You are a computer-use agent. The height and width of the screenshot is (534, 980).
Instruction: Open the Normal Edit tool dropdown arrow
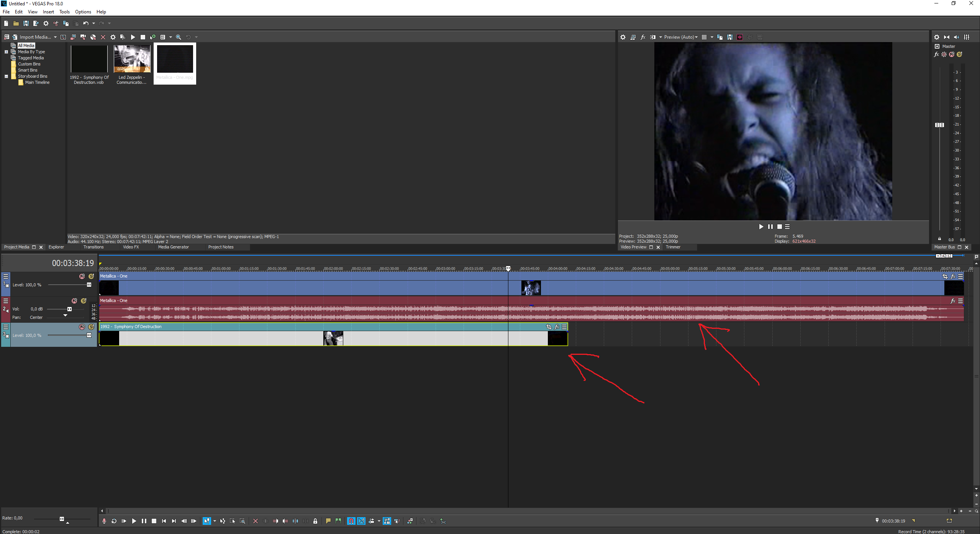point(215,521)
